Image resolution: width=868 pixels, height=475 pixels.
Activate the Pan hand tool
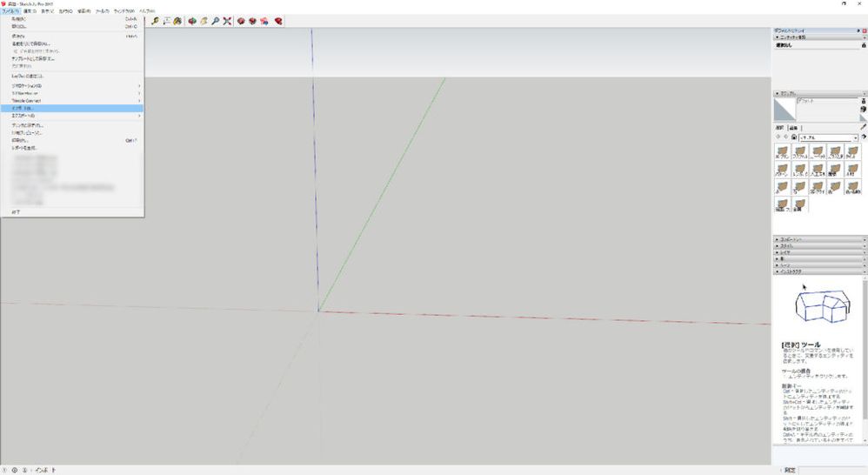click(x=204, y=21)
